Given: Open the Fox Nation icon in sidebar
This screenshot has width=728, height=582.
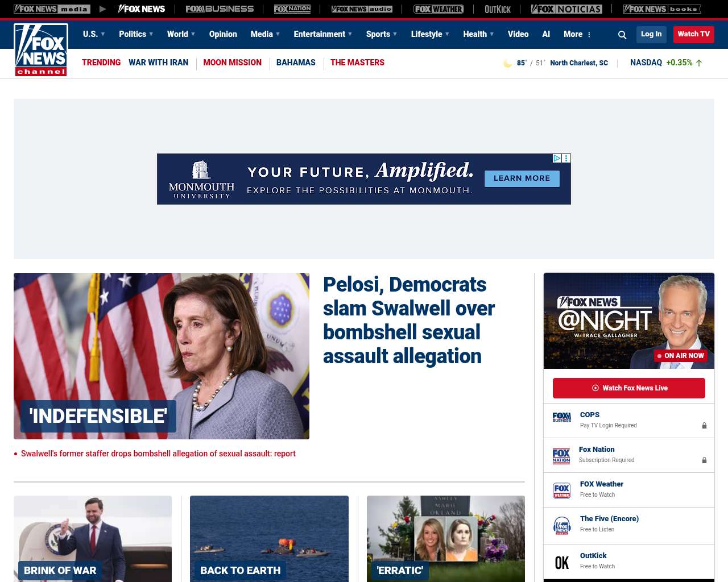Looking at the screenshot, I should (x=561, y=456).
